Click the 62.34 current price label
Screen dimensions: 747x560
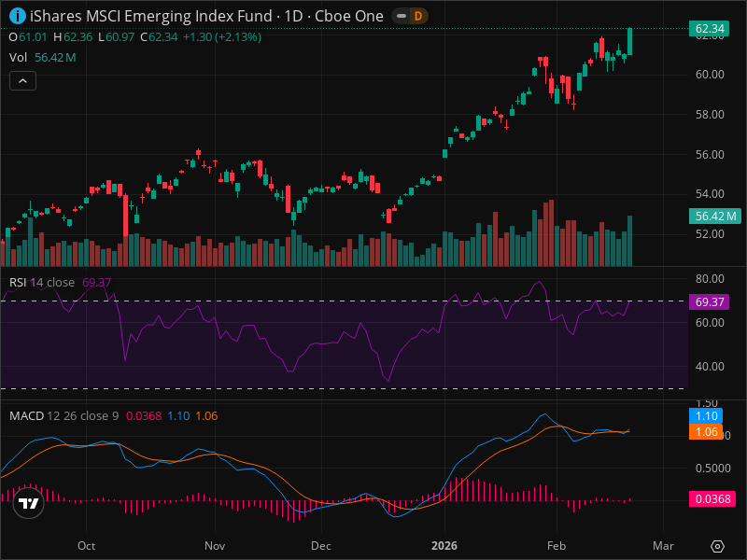[x=710, y=29]
